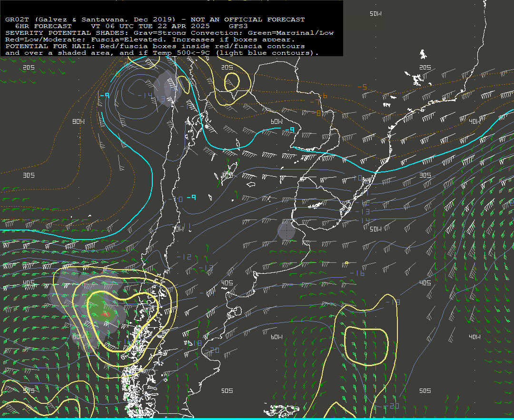Click the red shaded core inside green area
The image size is (514, 420).
pos(105,314)
